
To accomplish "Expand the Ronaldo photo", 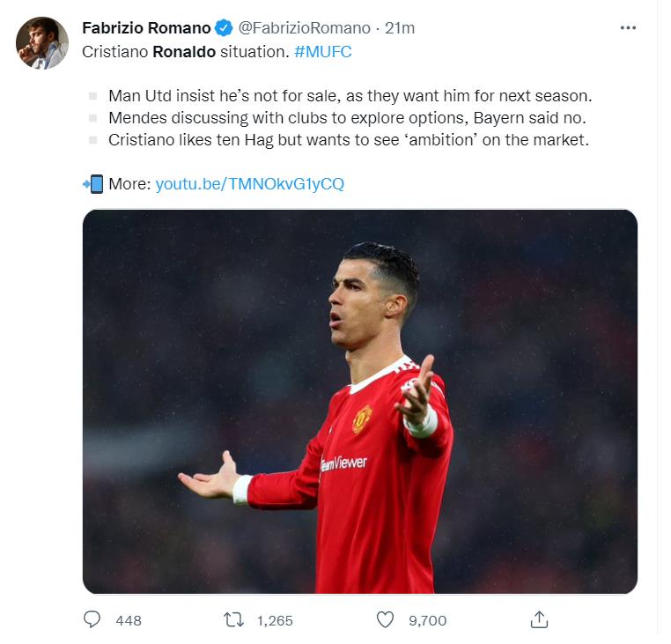I will [359, 401].
